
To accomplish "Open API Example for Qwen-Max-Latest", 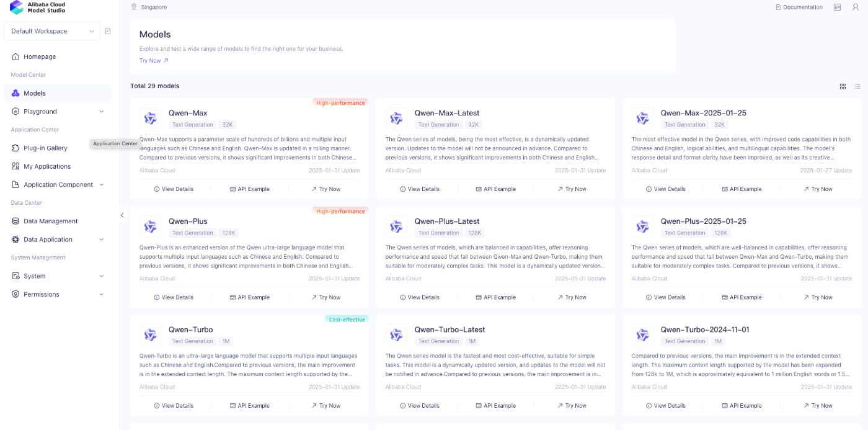I will tap(496, 189).
